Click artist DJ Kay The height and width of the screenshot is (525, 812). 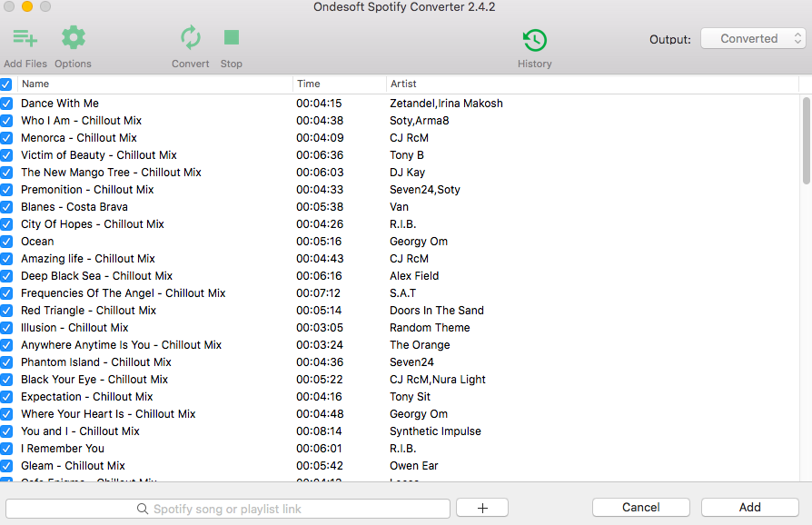coord(407,173)
